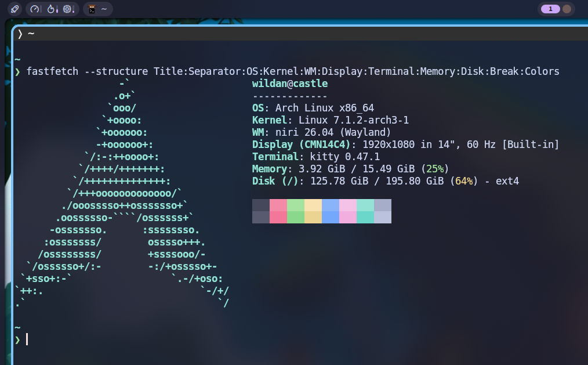
Task: Click the green '25%' memory percentage
Action: (435, 169)
